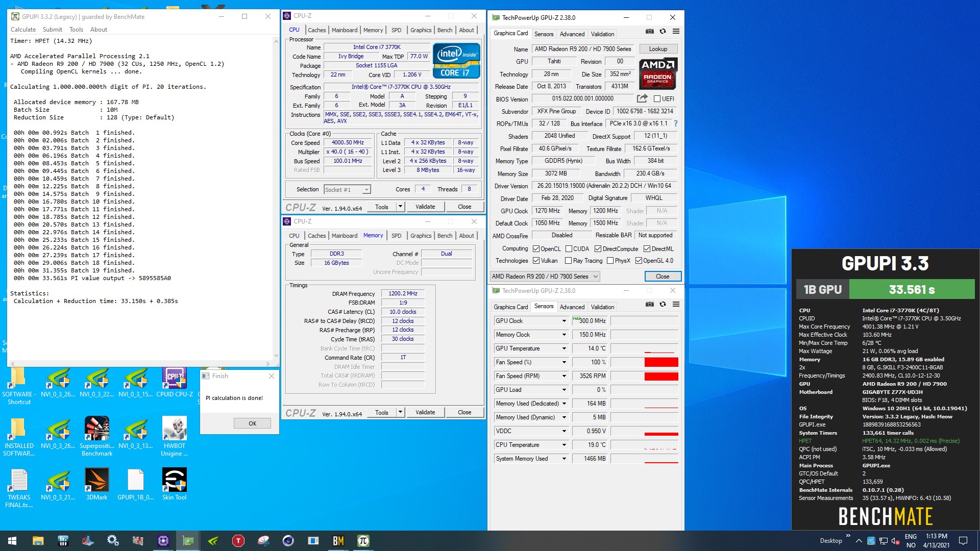
Task: Click Validate in the upper CPU-Z window
Action: (425, 207)
